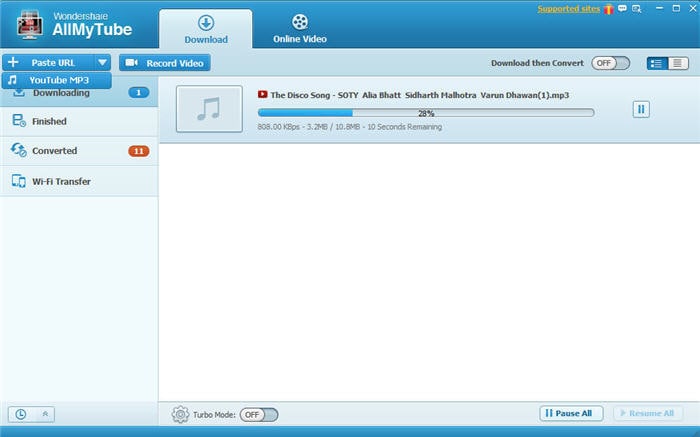Open the Download tab
700x437 pixels.
pos(206,29)
